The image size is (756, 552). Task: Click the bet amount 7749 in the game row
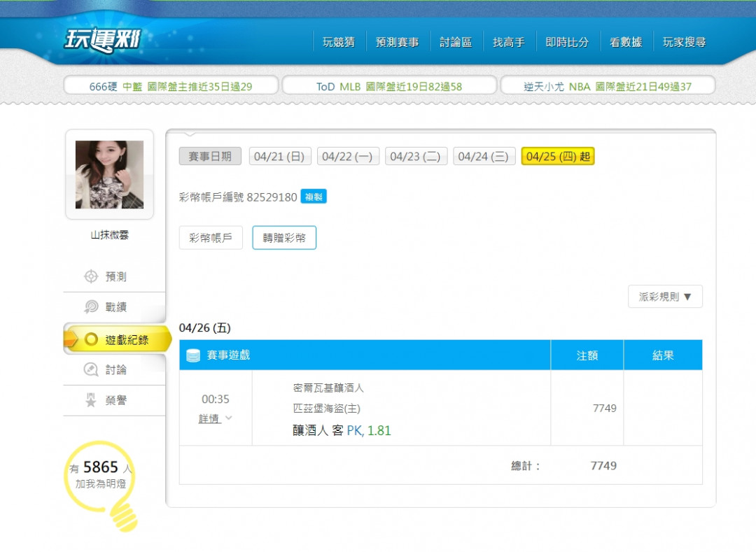pos(605,409)
